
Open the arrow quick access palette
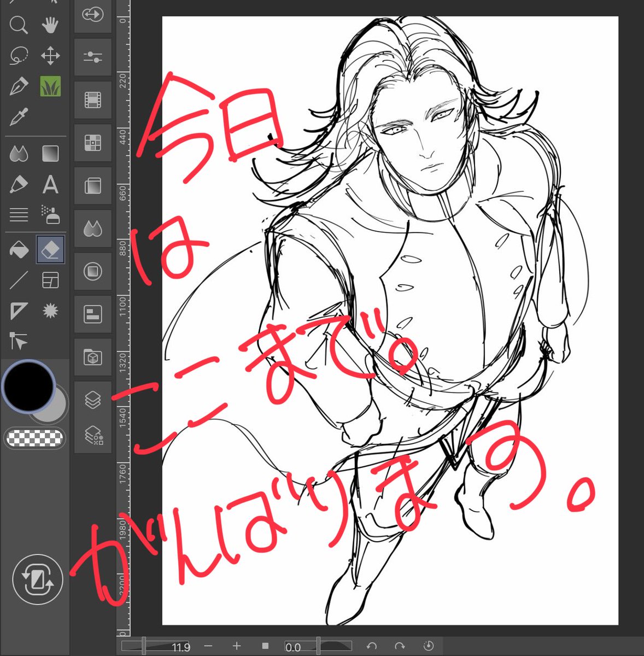(x=92, y=15)
